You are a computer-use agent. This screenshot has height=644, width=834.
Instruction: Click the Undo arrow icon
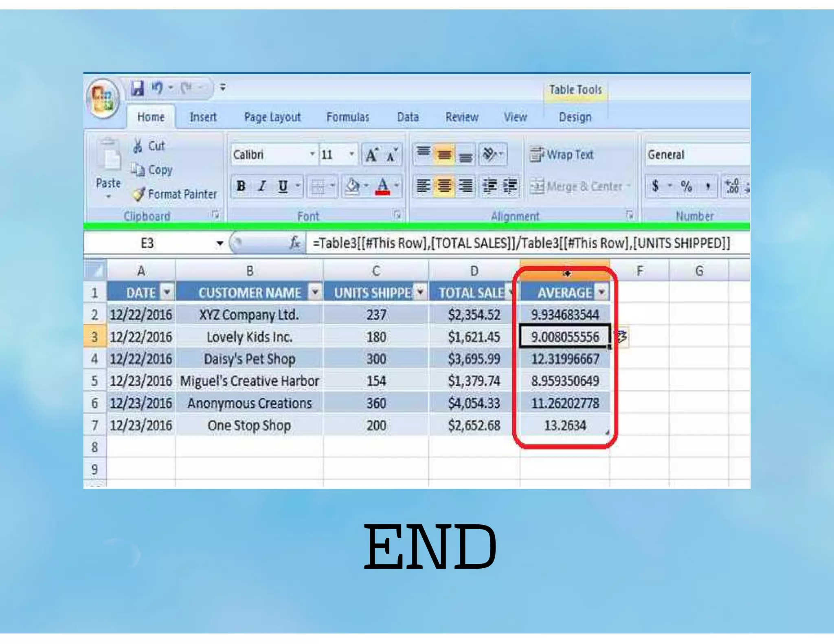tap(157, 88)
